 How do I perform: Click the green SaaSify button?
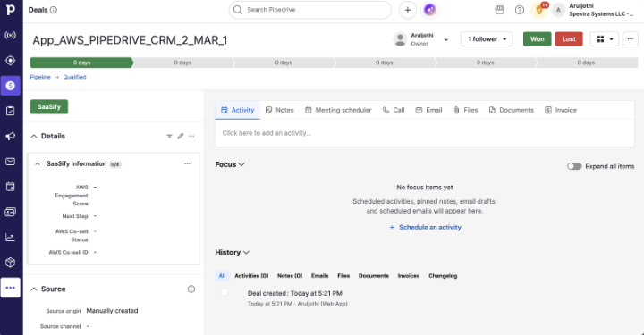coord(49,106)
